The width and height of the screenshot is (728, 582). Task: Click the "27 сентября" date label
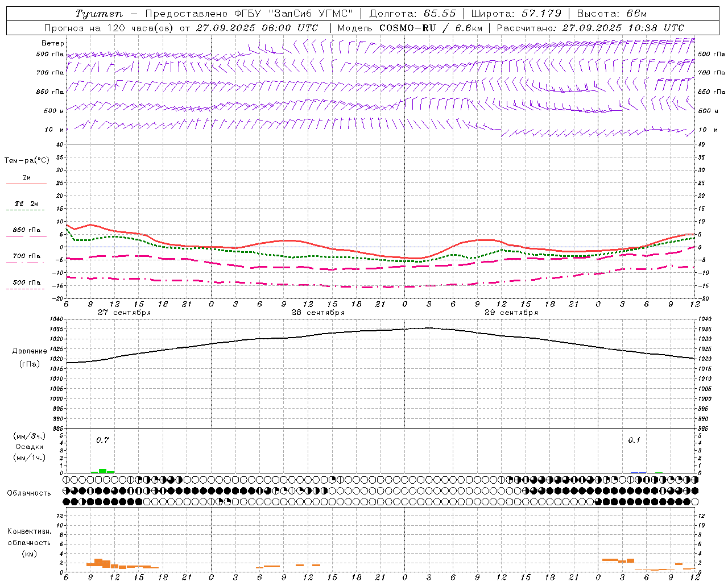(124, 313)
